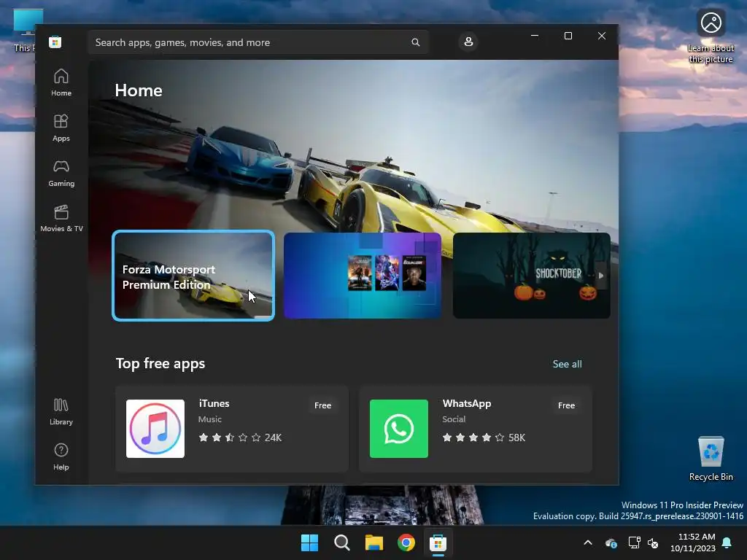Click the Free button on iTunes

[x=322, y=405]
